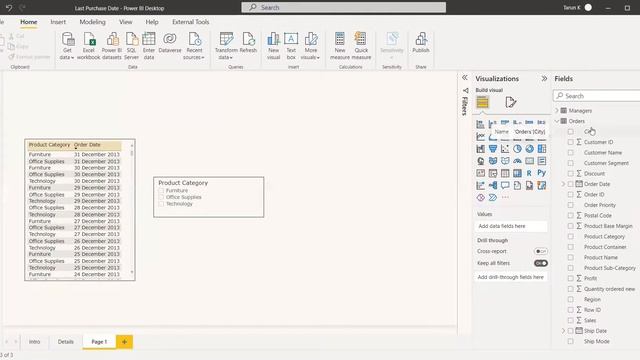Sort table by Order Date header
This screenshot has width=640, height=360.
point(87,145)
